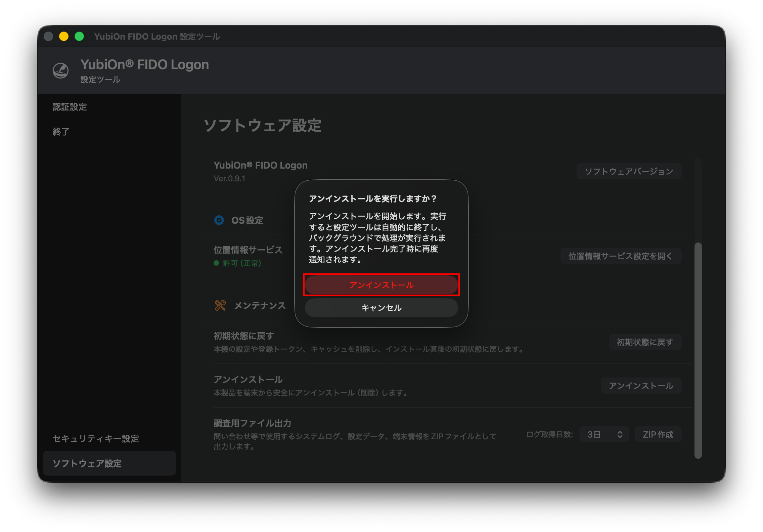Image resolution: width=763 pixels, height=532 pixels.
Task: Click the green status dot beside 許可
Action: point(216,263)
